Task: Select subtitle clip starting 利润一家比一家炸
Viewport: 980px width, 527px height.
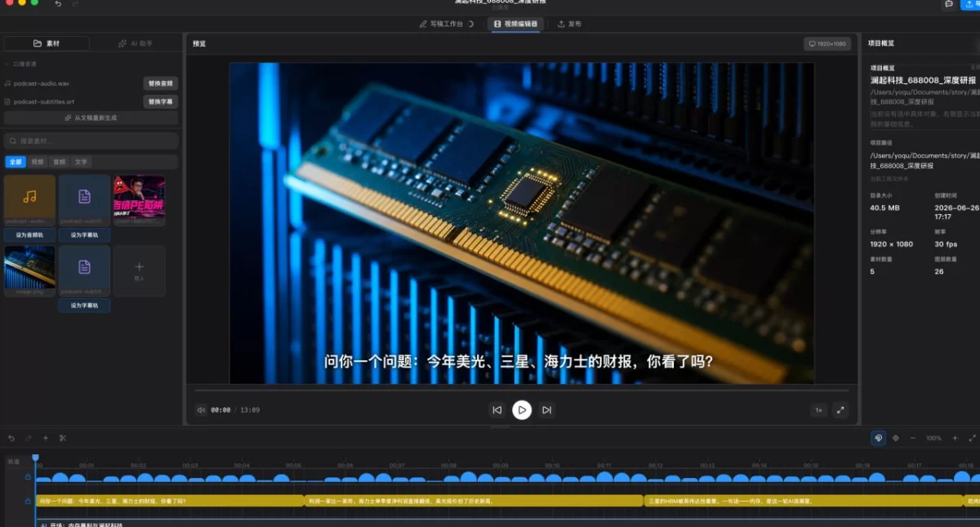Action: [x=474, y=501]
